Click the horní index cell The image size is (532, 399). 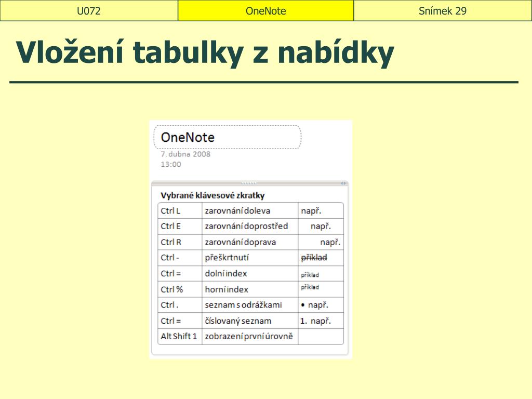(x=250, y=289)
